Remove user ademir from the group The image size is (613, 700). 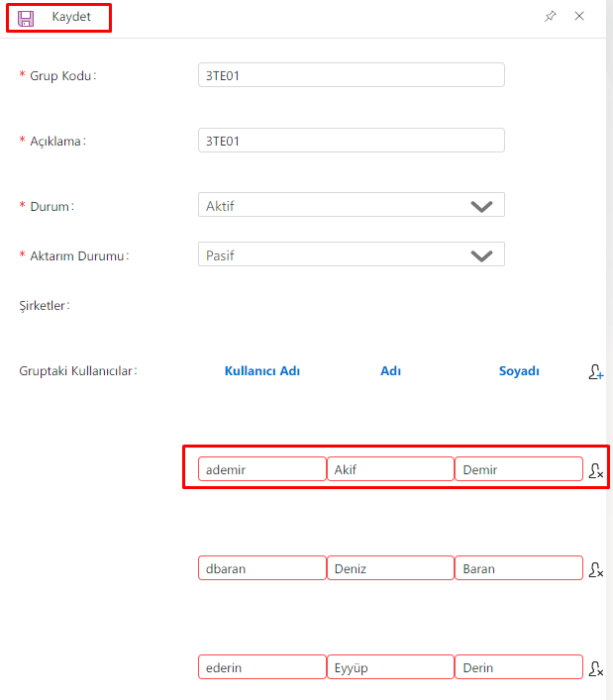point(595,471)
